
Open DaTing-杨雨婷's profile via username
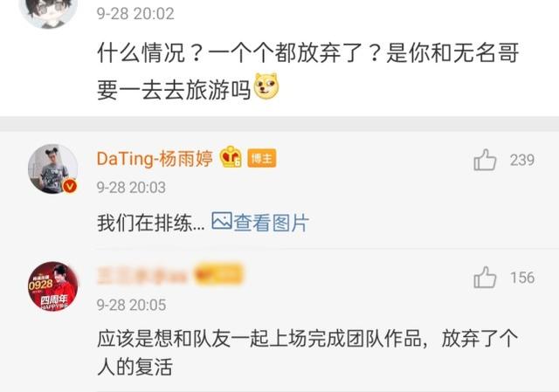[155, 158]
